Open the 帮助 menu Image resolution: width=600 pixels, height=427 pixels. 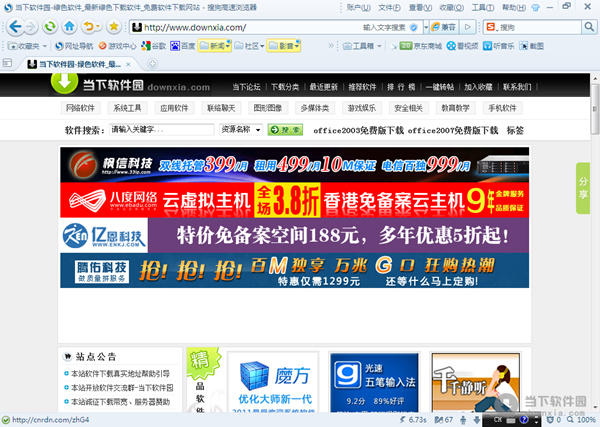[x=514, y=8]
